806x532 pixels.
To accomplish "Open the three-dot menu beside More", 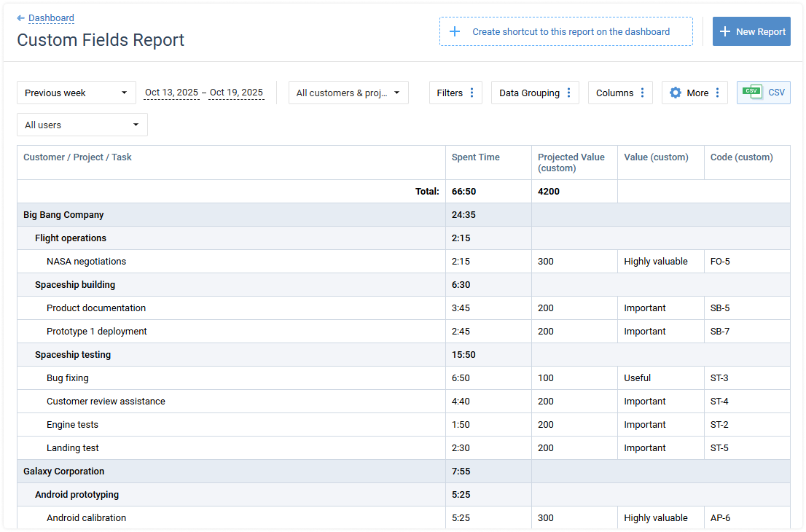I will (716, 93).
